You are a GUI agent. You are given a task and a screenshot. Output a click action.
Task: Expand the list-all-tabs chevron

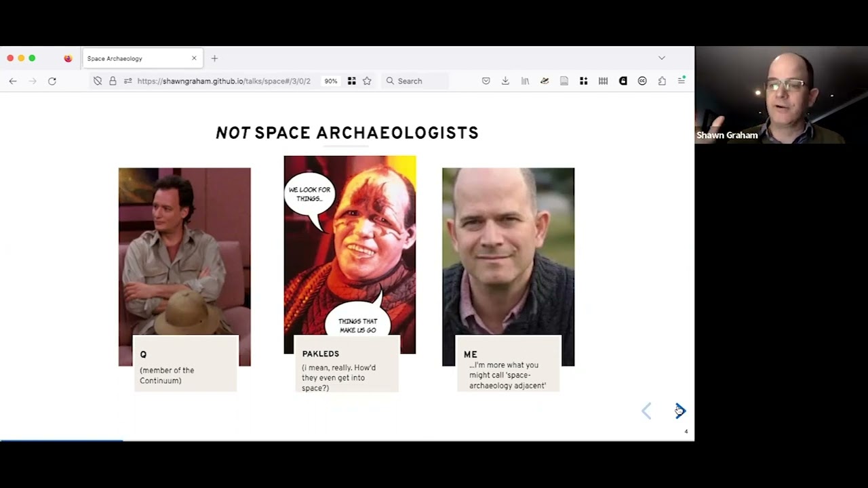point(662,58)
